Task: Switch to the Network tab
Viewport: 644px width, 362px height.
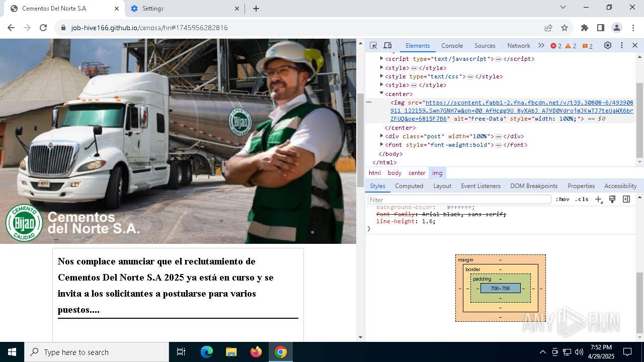Action: tap(519, 45)
